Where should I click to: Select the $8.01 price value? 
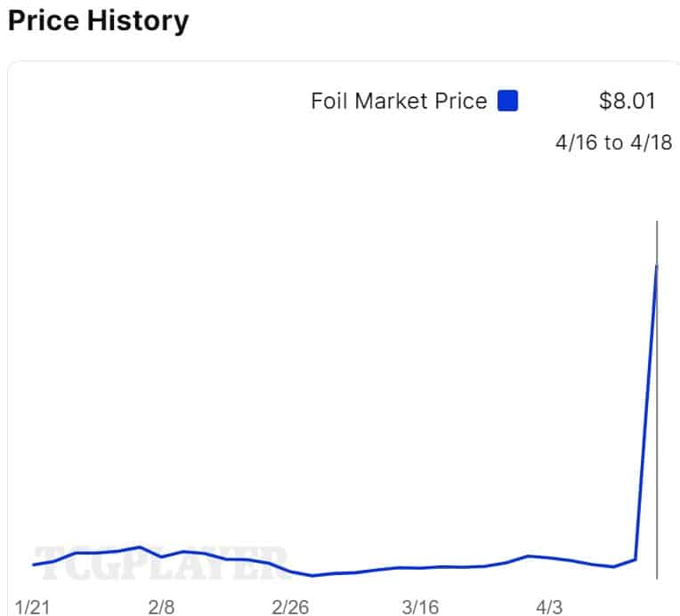627,101
